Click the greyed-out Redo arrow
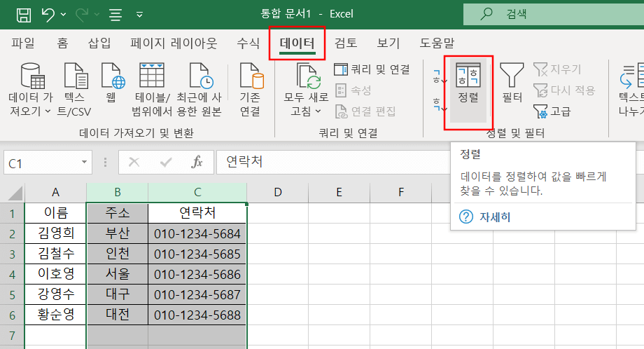This screenshot has width=644, height=349. [82, 15]
